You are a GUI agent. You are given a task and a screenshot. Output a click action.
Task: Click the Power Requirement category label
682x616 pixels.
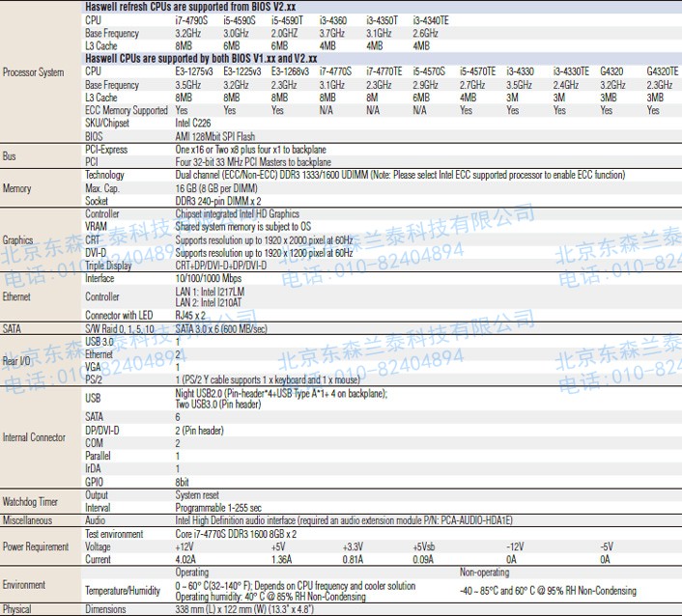36,546
